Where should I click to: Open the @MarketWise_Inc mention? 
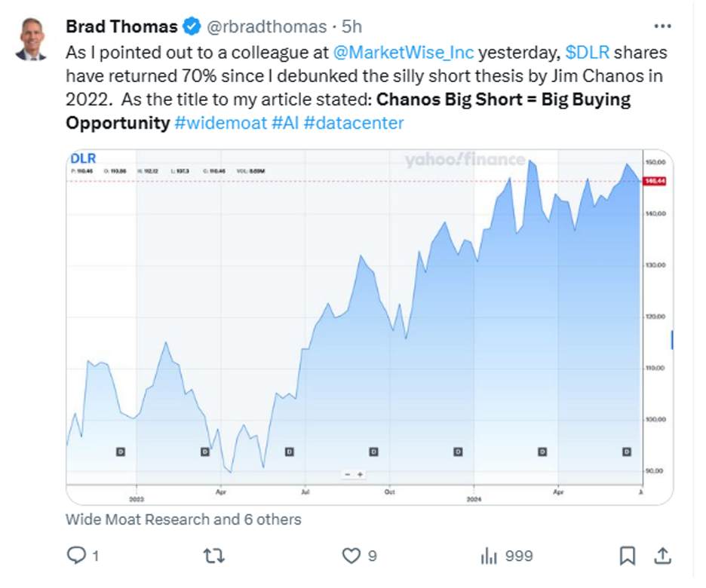coord(404,53)
